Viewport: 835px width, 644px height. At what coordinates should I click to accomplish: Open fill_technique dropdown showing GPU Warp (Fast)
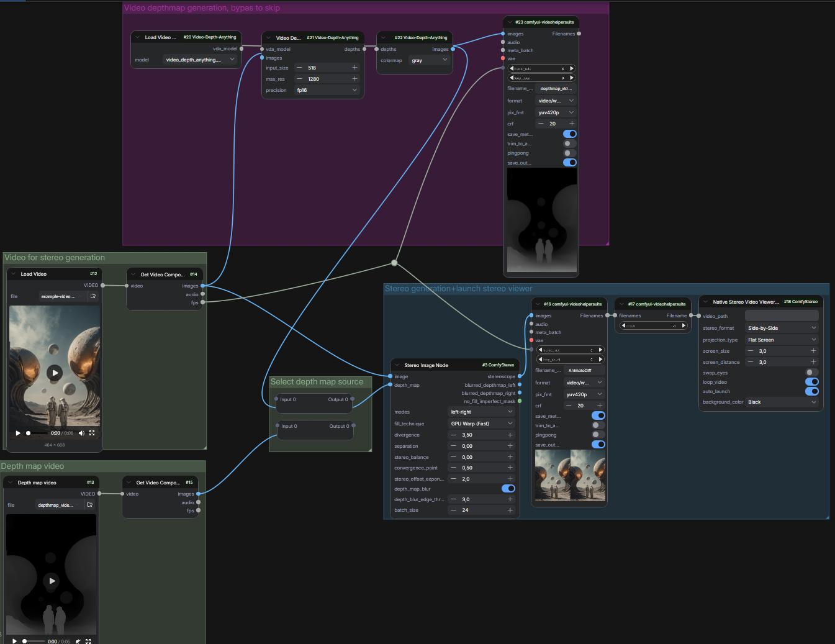[482, 424]
